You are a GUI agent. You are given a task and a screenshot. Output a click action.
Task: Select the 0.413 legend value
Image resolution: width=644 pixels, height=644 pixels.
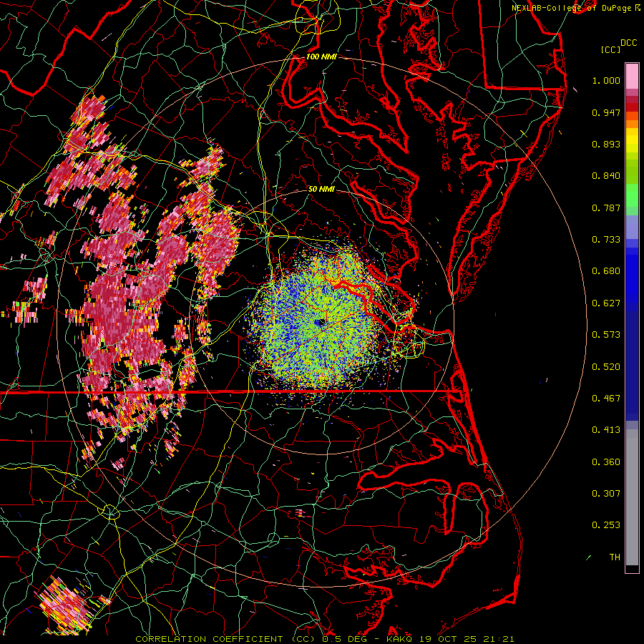(x=606, y=430)
